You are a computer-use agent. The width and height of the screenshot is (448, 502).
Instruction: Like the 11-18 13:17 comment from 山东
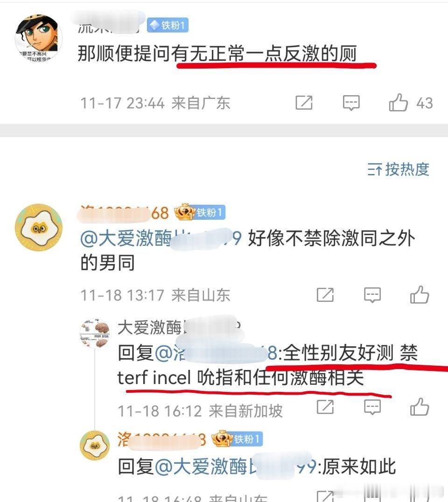click(420, 294)
